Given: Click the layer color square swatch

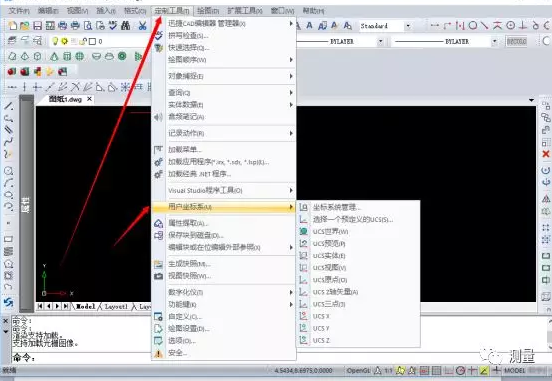Looking at the screenshot, I should pyautogui.click(x=92, y=42).
